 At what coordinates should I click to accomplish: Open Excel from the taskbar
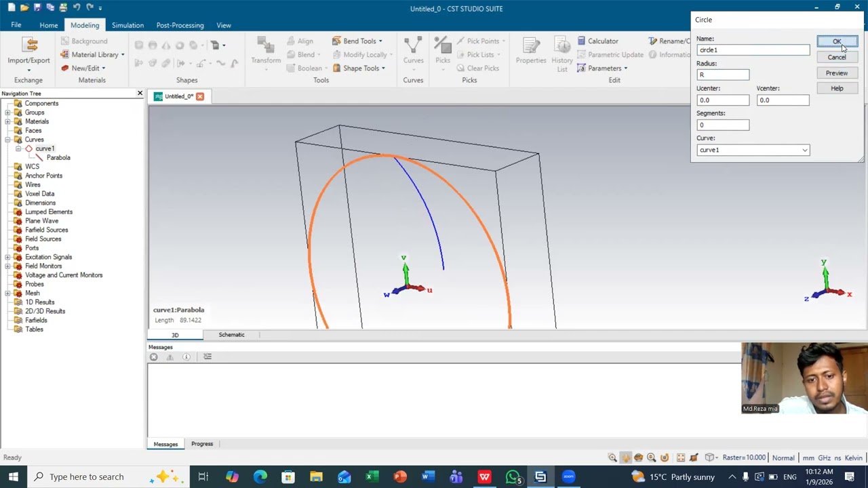point(372,476)
